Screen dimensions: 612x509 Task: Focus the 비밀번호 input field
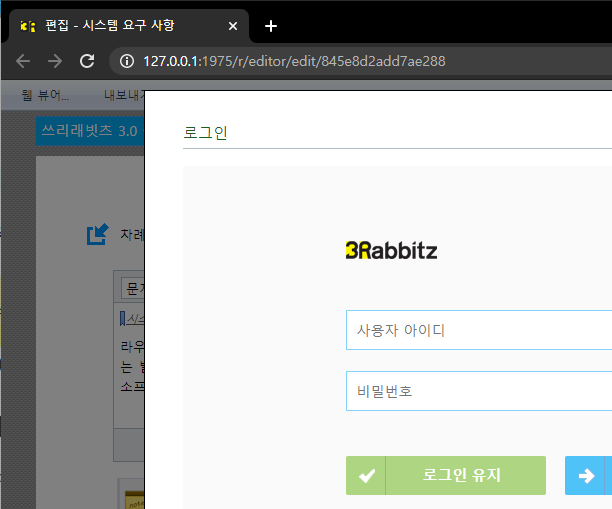click(x=479, y=391)
